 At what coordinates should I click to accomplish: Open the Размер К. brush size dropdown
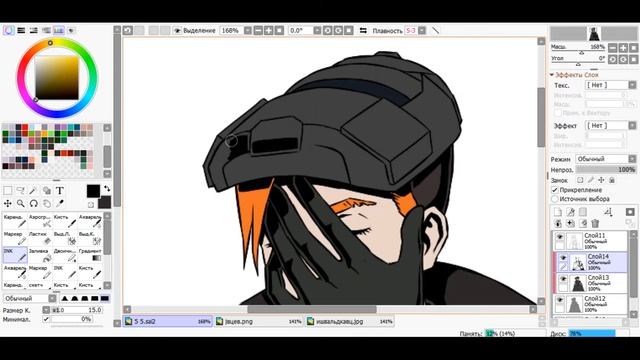[x=46, y=310]
